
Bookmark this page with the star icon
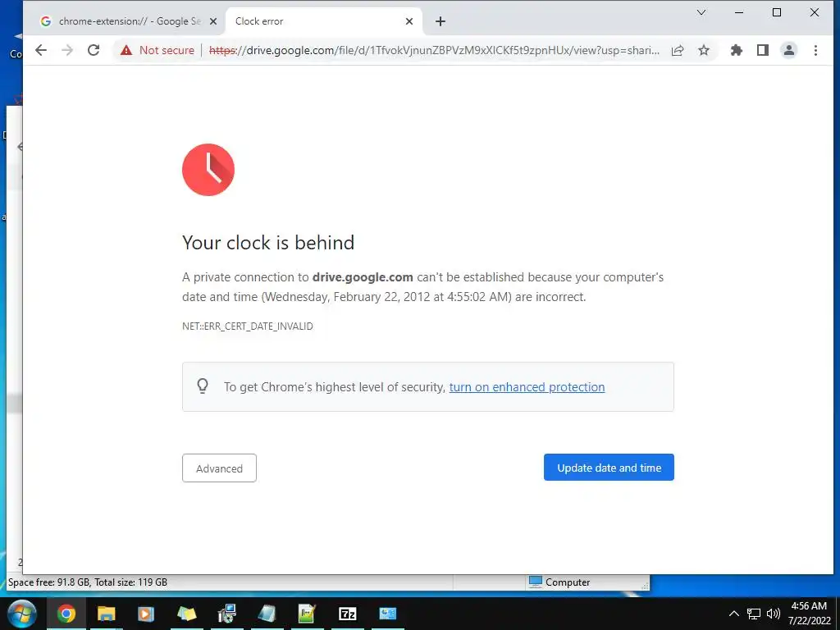coord(703,50)
